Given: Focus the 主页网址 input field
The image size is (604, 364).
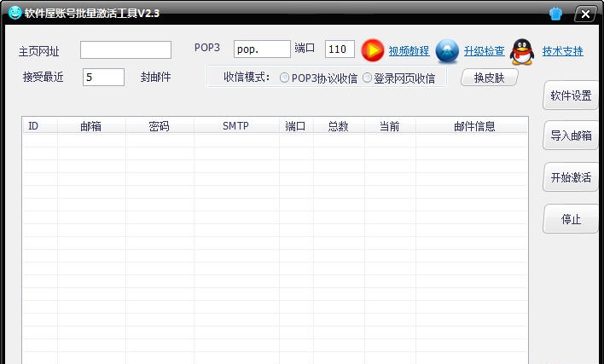Looking at the screenshot, I should coord(125,50).
